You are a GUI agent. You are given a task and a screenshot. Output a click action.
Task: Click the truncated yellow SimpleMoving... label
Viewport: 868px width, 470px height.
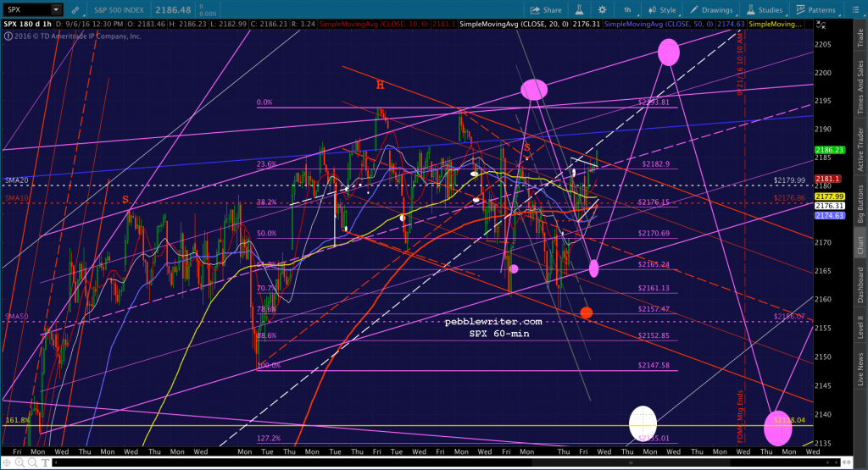tap(775, 25)
